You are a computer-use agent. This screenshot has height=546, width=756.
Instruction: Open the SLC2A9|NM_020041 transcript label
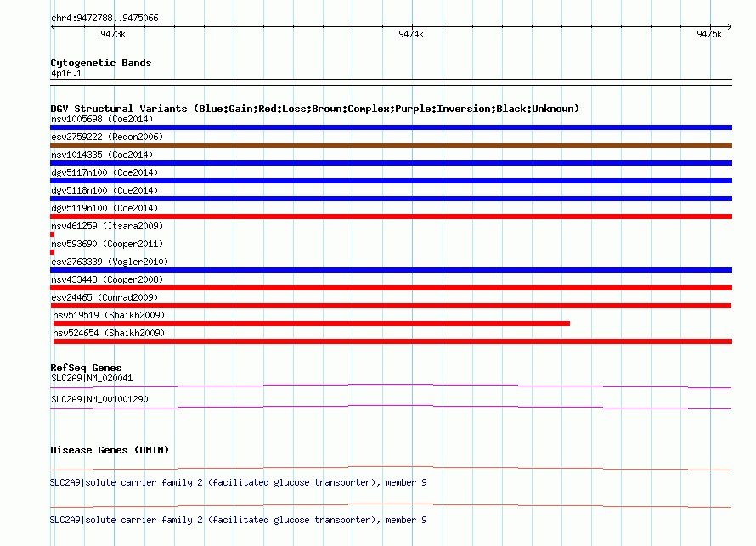pos(92,379)
